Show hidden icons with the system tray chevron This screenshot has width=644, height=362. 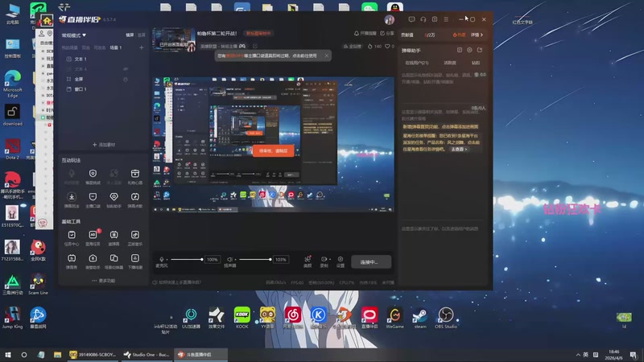point(578,355)
